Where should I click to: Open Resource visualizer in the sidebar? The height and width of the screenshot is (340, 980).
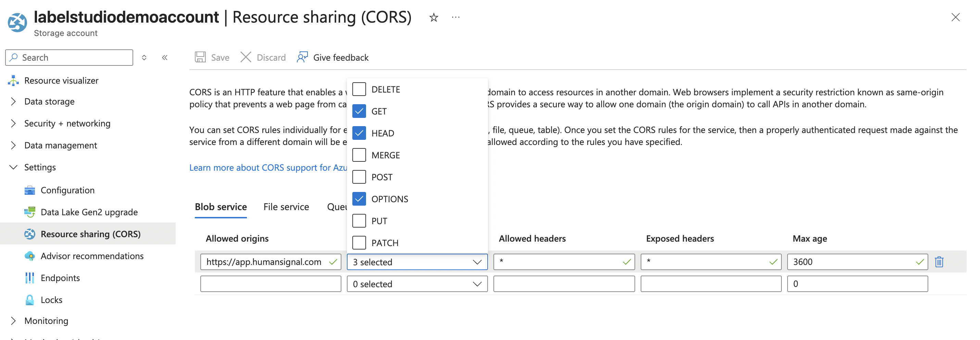coord(61,80)
